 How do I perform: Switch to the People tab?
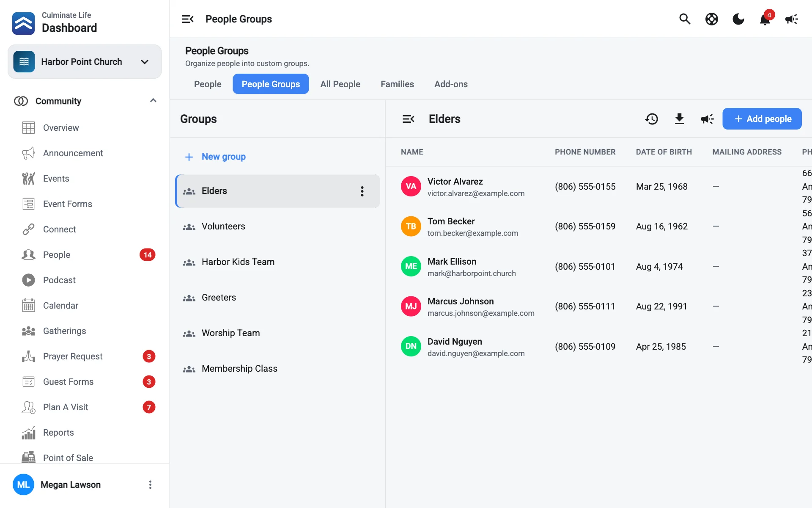tap(208, 84)
